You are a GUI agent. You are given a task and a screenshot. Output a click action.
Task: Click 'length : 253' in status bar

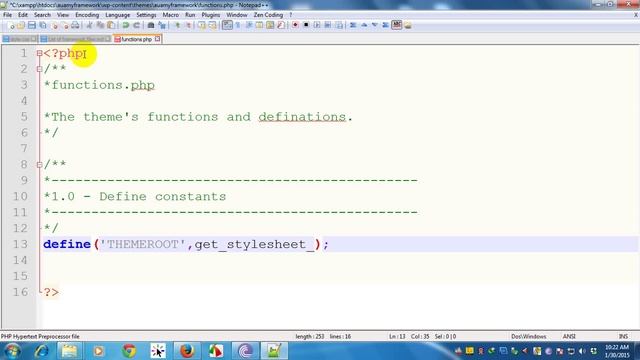point(309,336)
